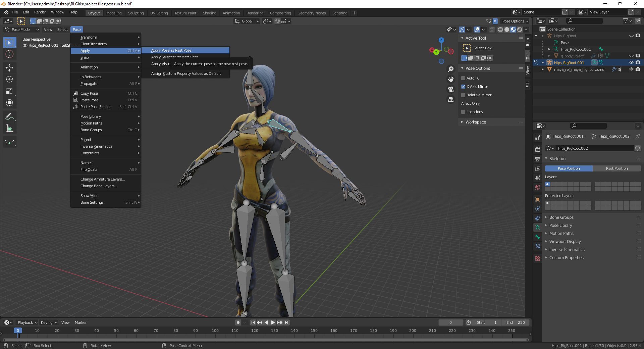Viewport: 644px width, 349px height.
Task: Click the shading options dropdown arrow
Action: [x=526, y=30]
